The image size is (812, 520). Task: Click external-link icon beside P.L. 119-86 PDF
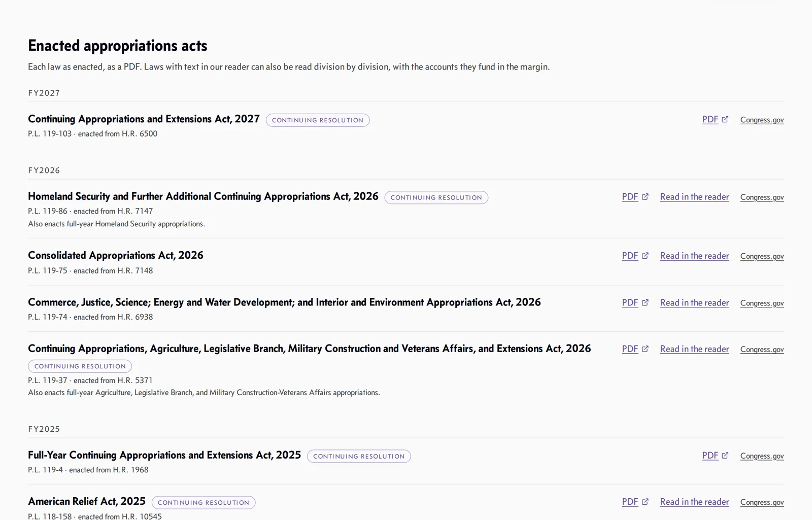tap(645, 197)
